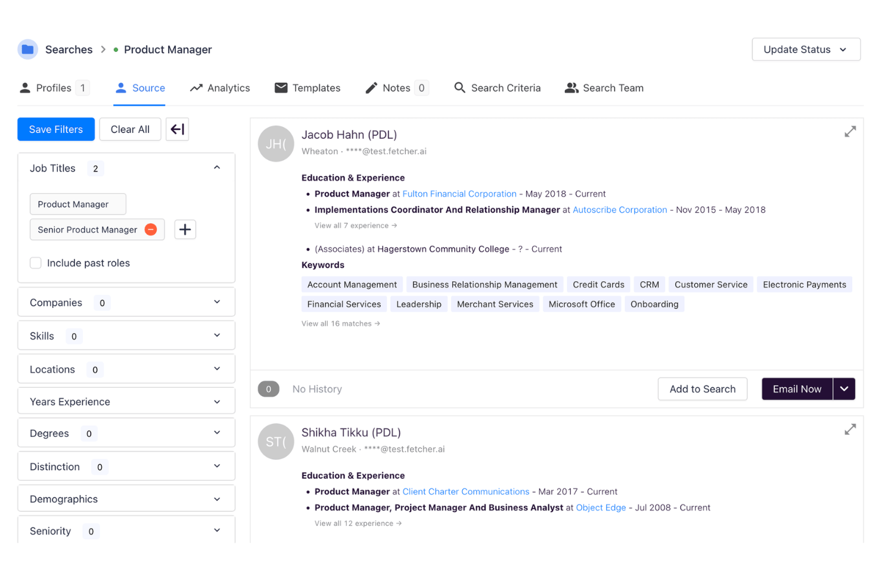Open the Search Criteria tab
The image size is (882, 588).
(497, 88)
